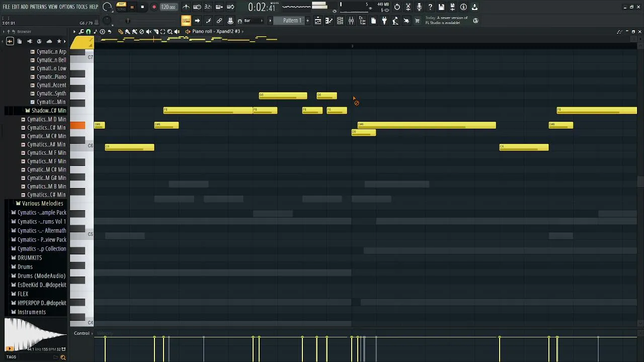644x362 pixels.
Task: Open the Playlist view from main toolbar
Action: 317,21
